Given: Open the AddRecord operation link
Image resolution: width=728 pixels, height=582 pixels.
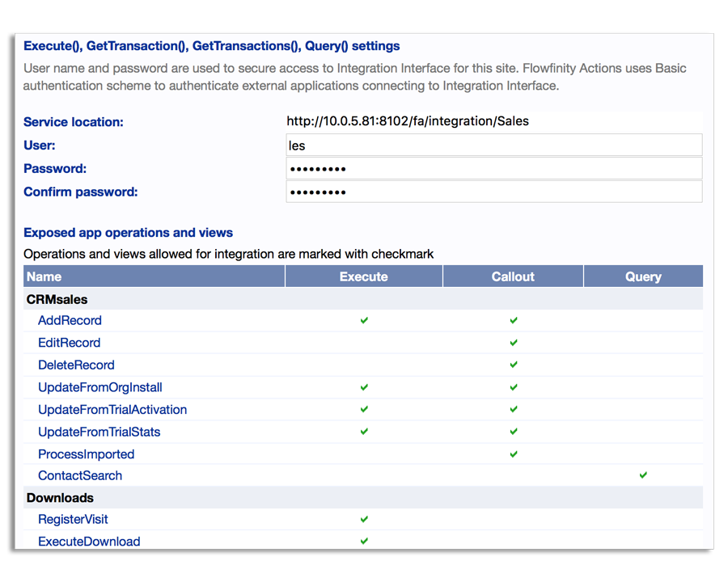Looking at the screenshot, I should (x=70, y=321).
